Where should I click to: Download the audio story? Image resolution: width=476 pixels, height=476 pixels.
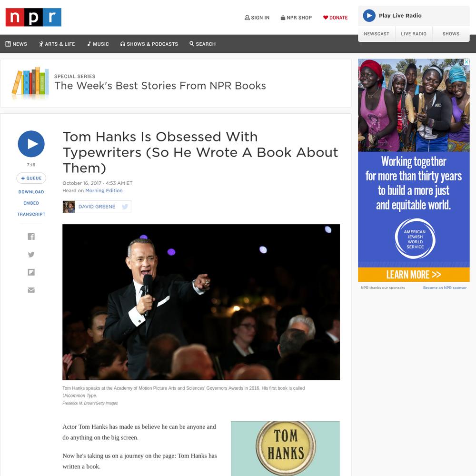tap(31, 192)
